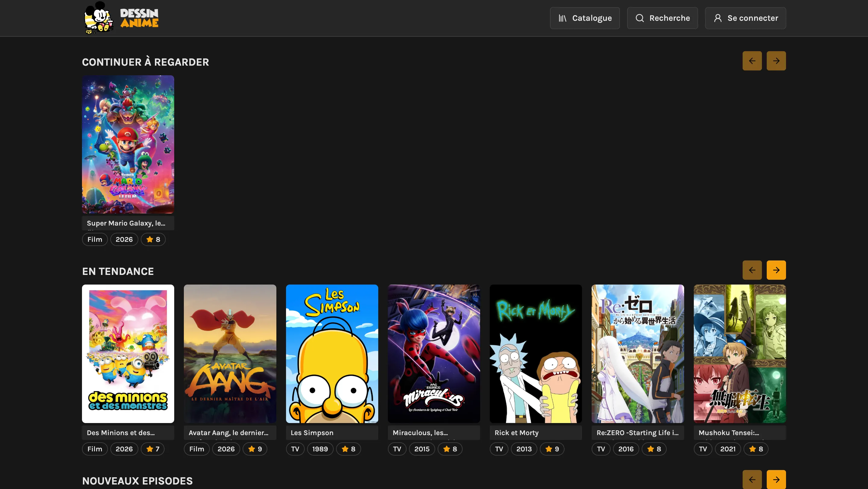Viewport: 868px width, 489px height.
Task: Click the 2026 tag under Super Mario Galaxy
Action: coord(124,239)
